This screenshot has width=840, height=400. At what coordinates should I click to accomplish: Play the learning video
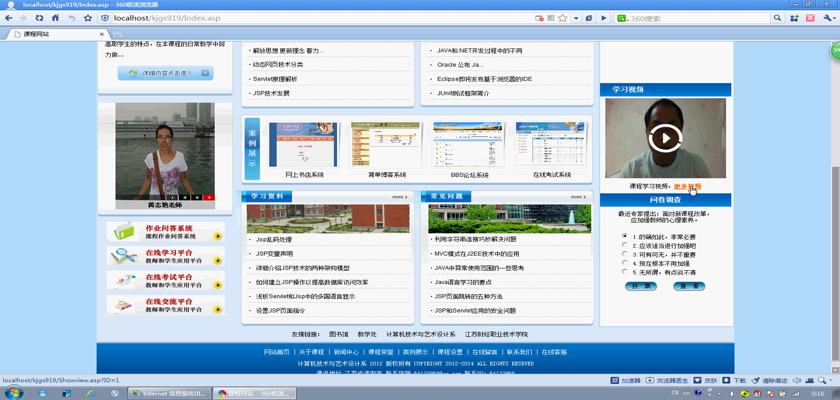[665, 138]
